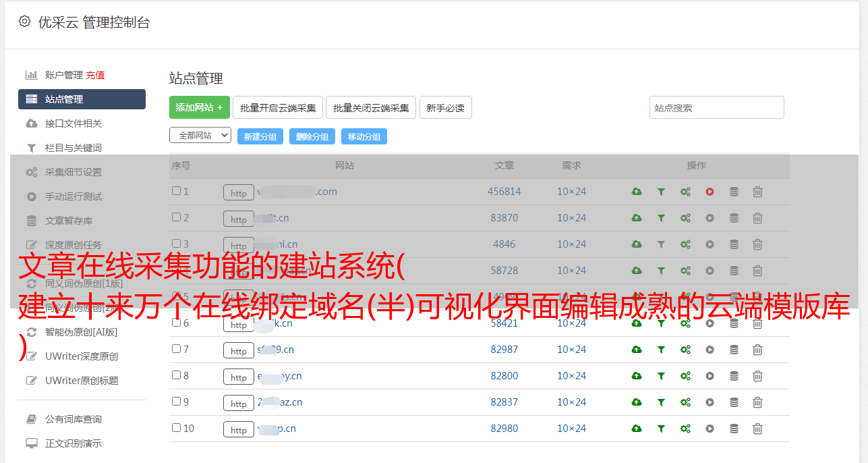Click the blue 新建分组 button
868x463 pixels.
coord(260,137)
